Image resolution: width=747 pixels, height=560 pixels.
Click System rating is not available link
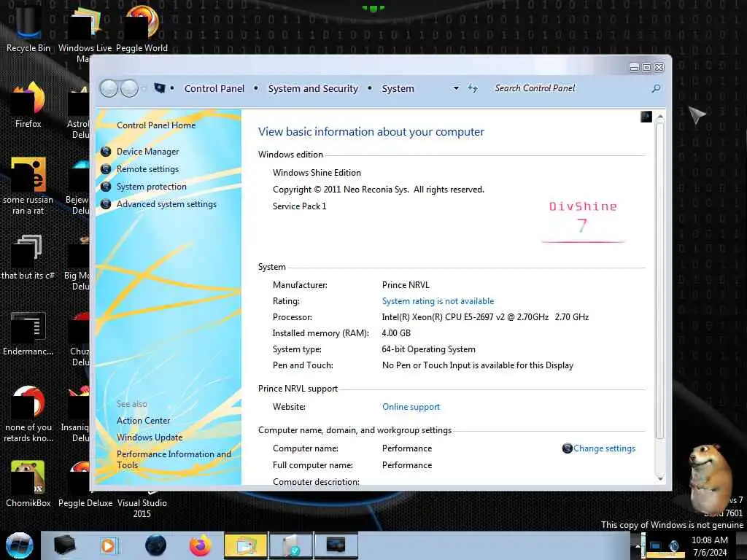(438, 301)
